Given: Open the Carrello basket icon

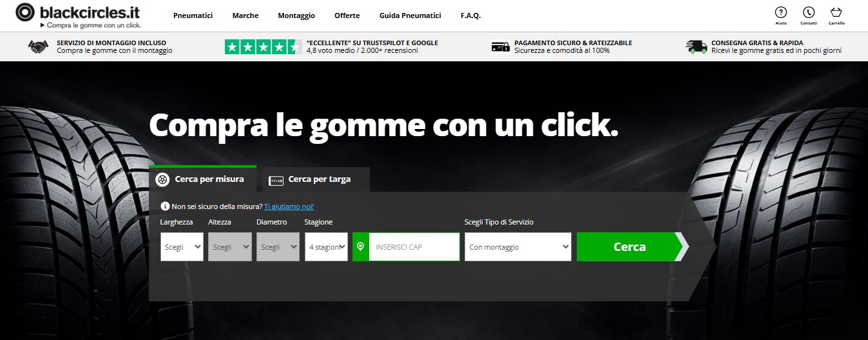Looking at the screenshot, I should tap(836, 12).
